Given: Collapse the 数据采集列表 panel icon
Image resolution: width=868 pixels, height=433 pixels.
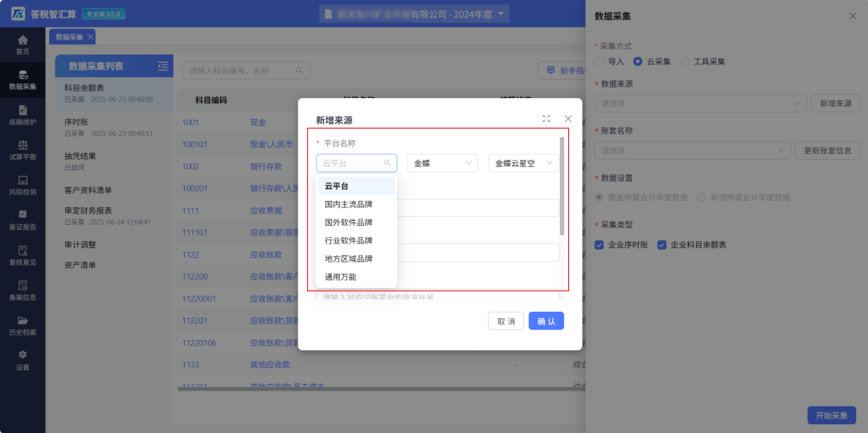Looking at the screenshot, I should pos(162,66).
